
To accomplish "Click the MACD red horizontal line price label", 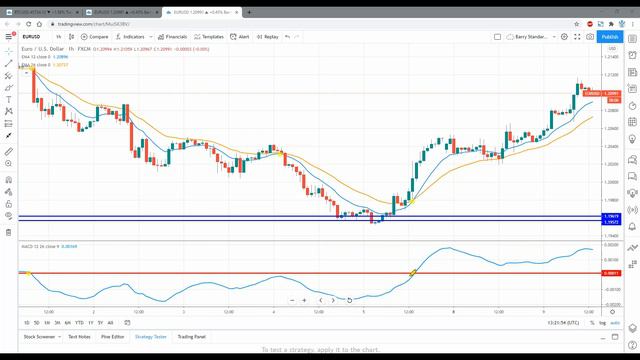I will point(611,273).
